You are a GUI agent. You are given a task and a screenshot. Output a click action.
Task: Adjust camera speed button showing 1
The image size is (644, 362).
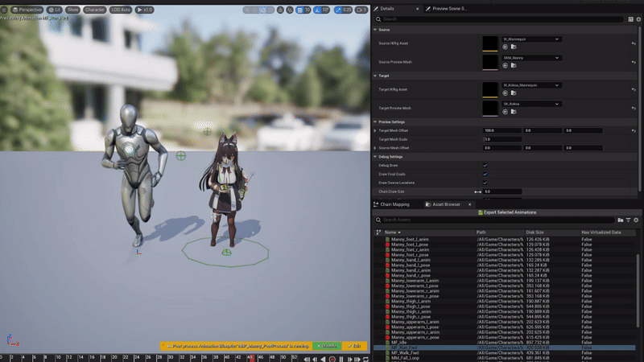pos(361,10)
